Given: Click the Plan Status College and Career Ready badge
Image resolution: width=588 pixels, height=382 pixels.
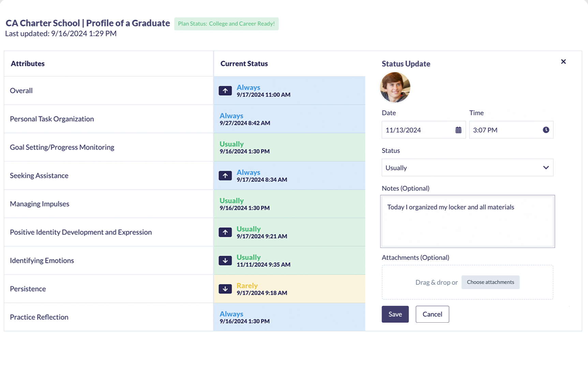Looking at the screenshot, I should pyautogui.click(x=226, y=24).
